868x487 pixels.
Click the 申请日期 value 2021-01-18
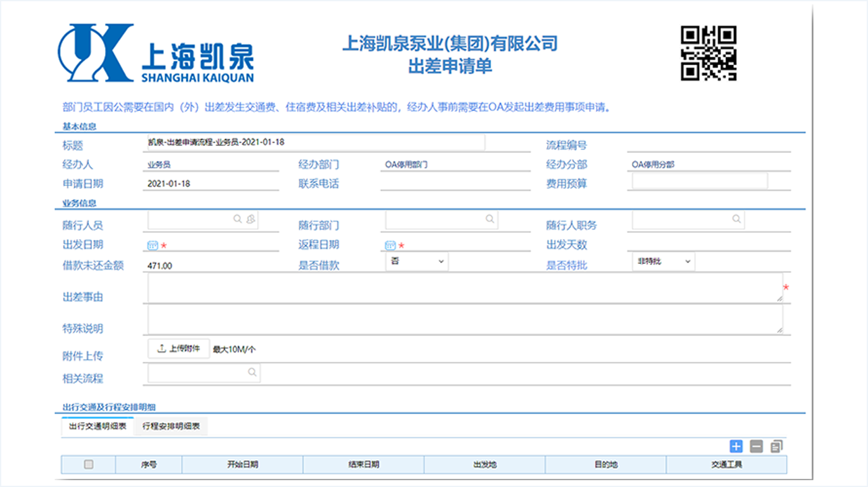coord(169,184)
